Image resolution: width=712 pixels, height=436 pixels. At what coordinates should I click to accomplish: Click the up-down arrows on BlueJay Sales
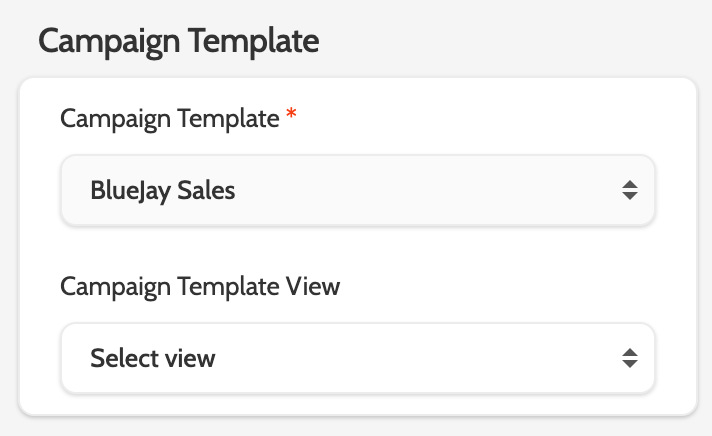[x=629, y=190]
